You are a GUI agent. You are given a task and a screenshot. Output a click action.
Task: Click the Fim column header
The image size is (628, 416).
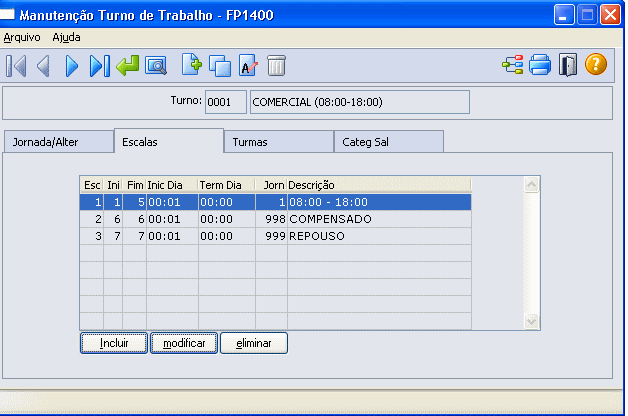tap(135, 185)
